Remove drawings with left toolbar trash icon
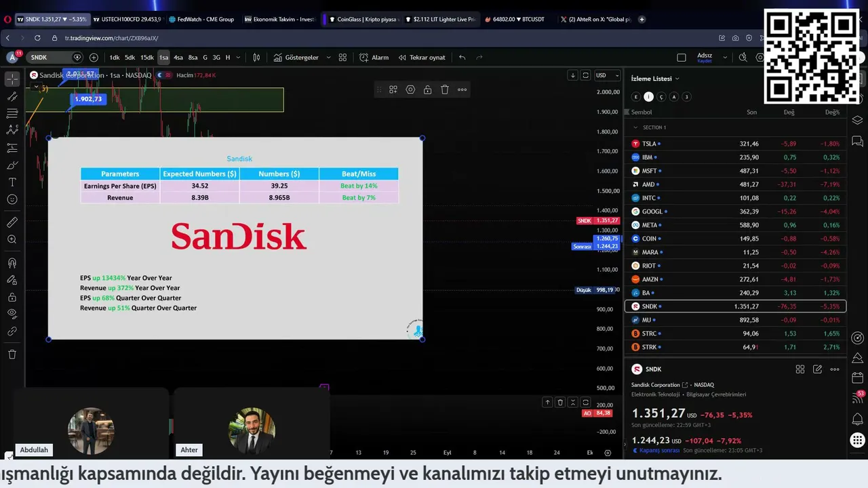868x488 pixels. click(12, 354)
